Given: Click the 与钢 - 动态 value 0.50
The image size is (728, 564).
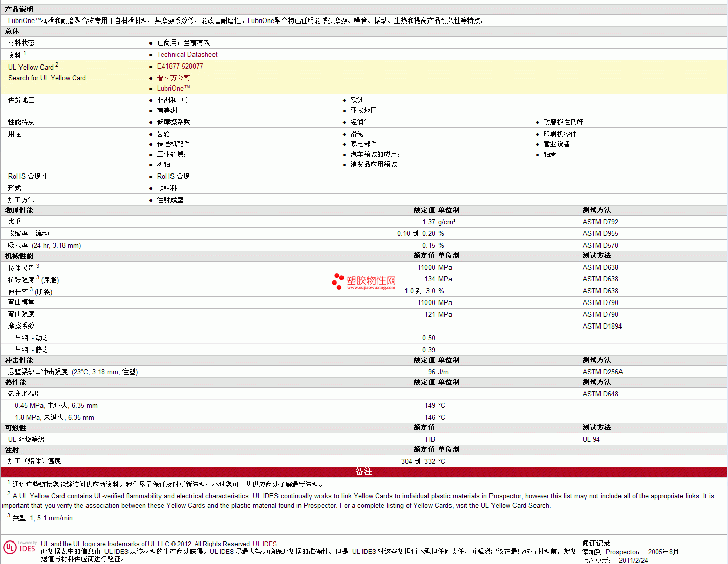Looking at the screenshot, I should pos(429,338).
